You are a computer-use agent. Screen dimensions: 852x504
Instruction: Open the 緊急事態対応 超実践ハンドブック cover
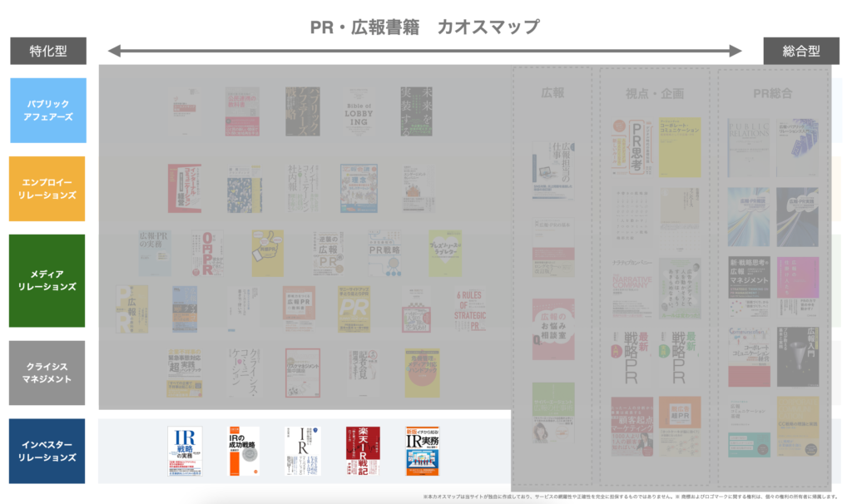185,373
